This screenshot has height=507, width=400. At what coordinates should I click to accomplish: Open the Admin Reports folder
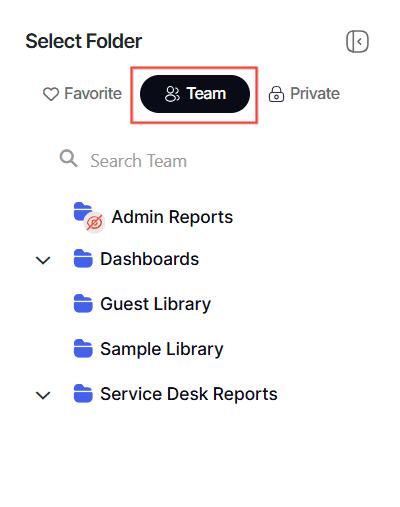tap(172, 217)
